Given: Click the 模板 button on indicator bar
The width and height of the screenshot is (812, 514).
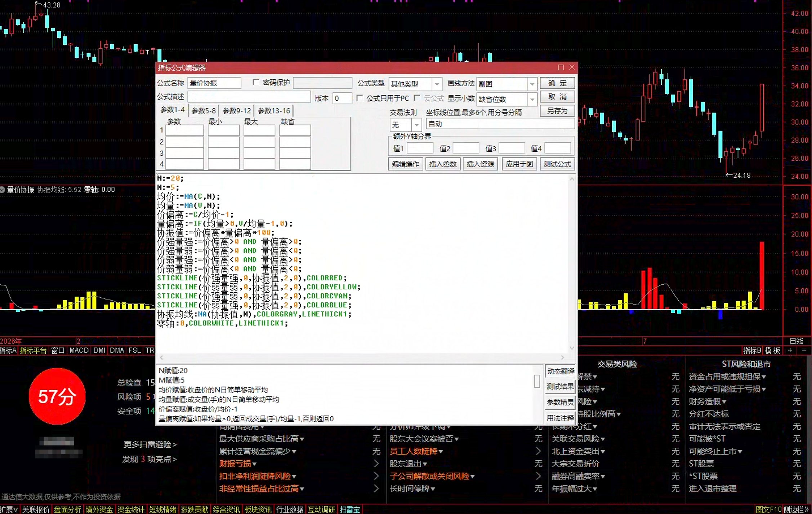Looking at the screenshot, I should (x=773, y=350).
